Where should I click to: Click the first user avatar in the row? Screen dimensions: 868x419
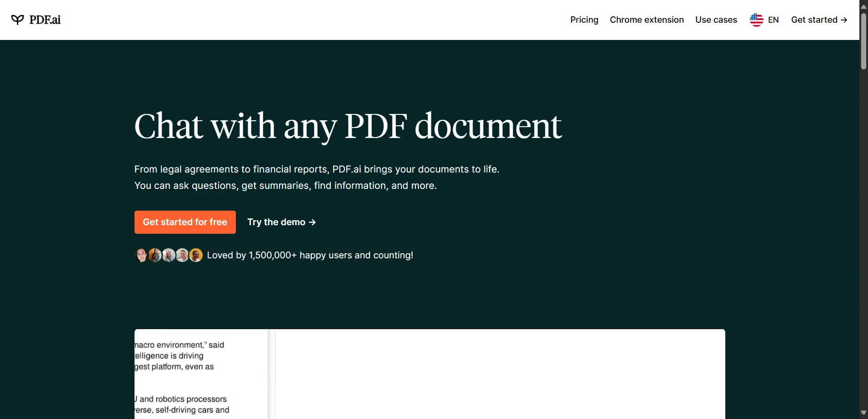coord(141,255)
